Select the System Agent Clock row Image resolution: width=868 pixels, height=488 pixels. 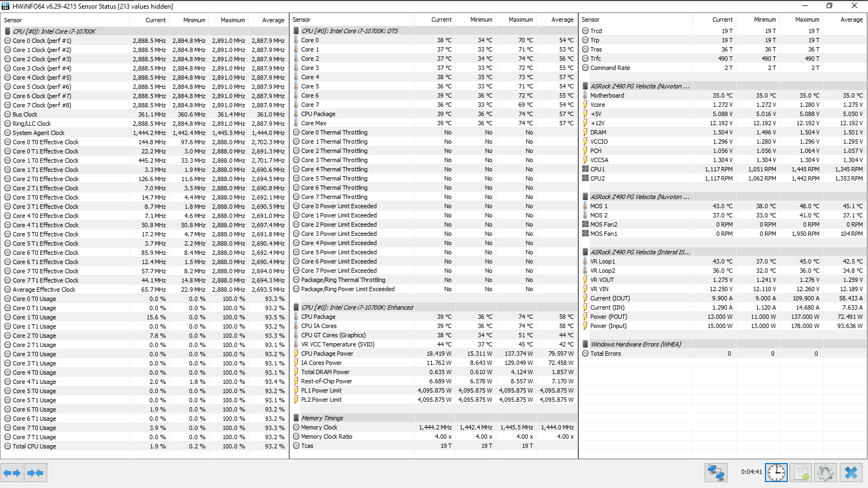click(145, 133)
